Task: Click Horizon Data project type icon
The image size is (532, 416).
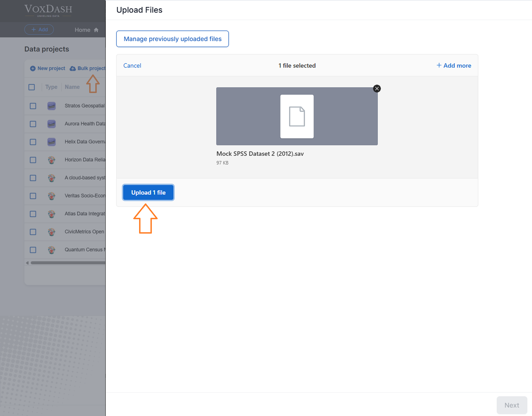Action: 52,160
